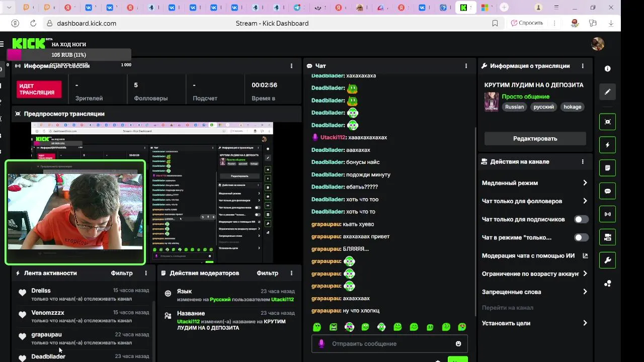Viewport: 644px width, 362px height.
Task: Switch to the Microsoft-logo browser tab
Action: (485, 8)
